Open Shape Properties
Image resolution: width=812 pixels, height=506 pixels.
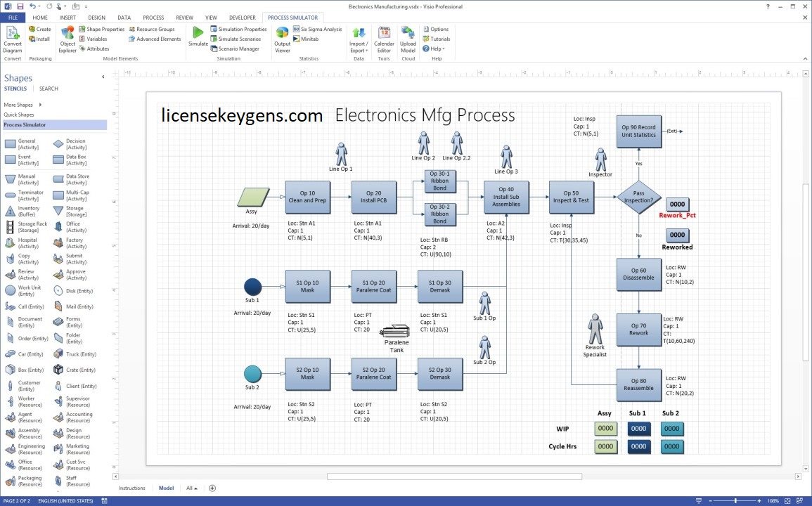[x=101, y=29]
